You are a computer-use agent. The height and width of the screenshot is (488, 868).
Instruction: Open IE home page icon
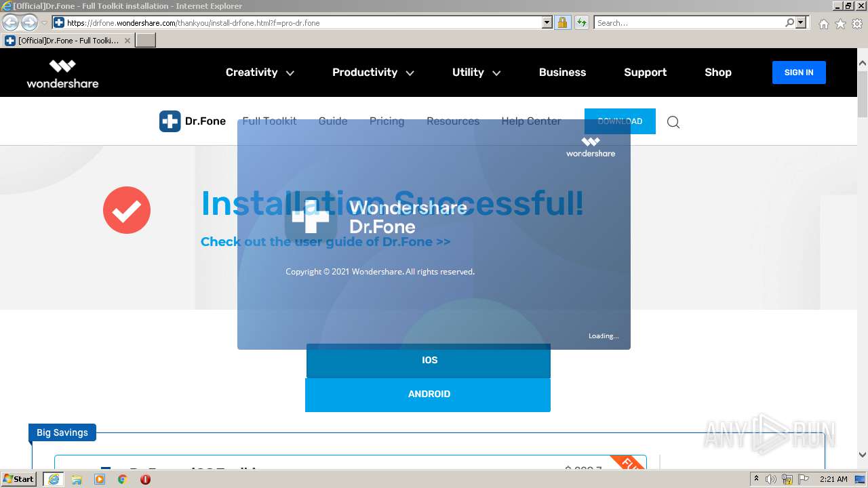pyautogui.click(x=823, y=24)
